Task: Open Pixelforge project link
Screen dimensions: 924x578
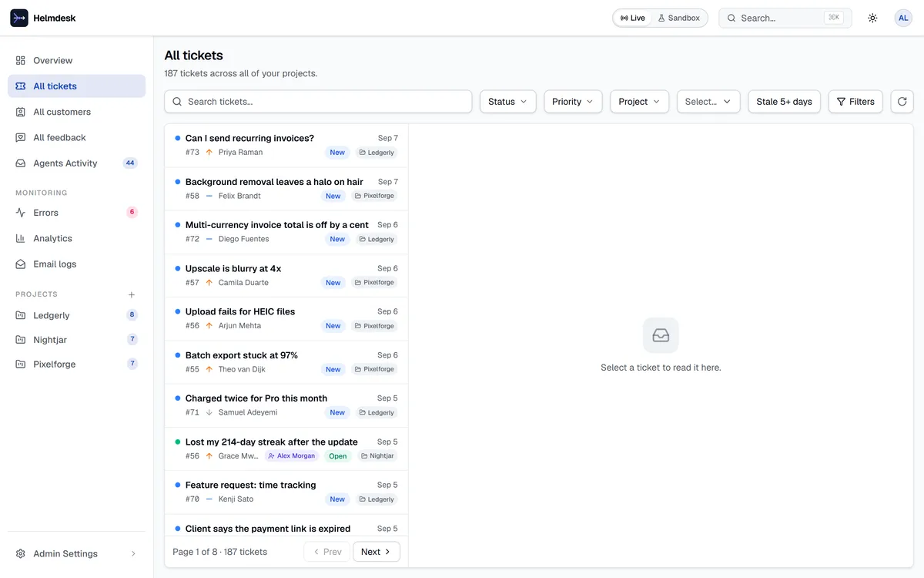Action: point(76,364)
